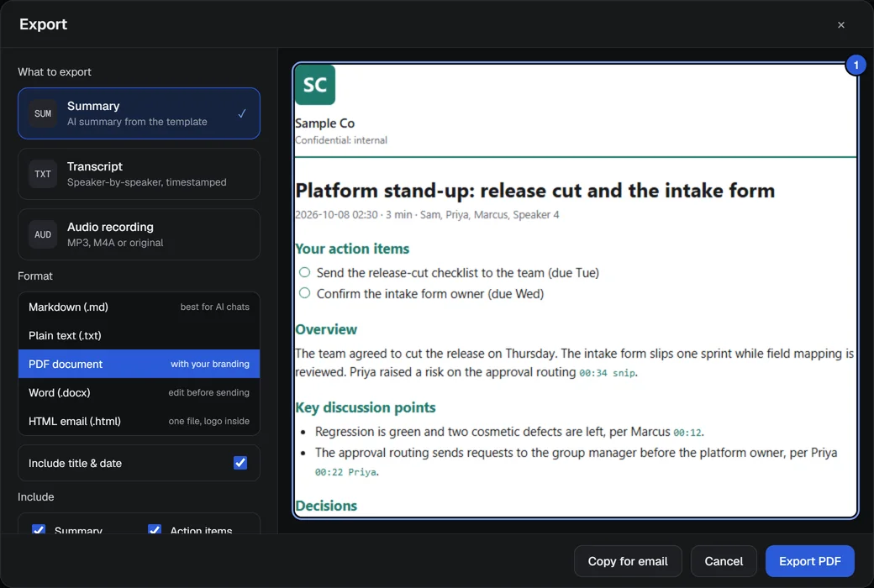Image resolution: width=874 pixels, height=588 pixels.
Task: Click the 'Confidential: internal' label
Action: click(x=340, y=140)
